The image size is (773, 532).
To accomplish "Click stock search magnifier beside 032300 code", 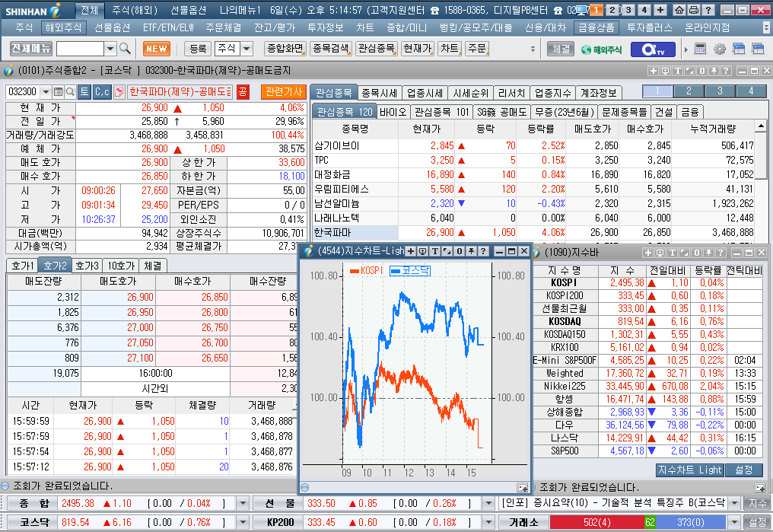I will (70, 91).
